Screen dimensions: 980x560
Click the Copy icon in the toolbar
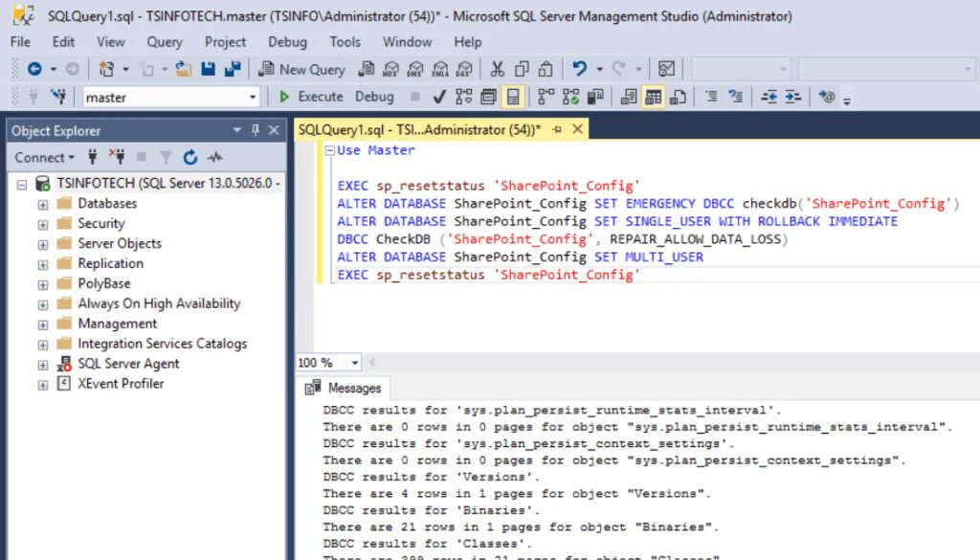522,69
